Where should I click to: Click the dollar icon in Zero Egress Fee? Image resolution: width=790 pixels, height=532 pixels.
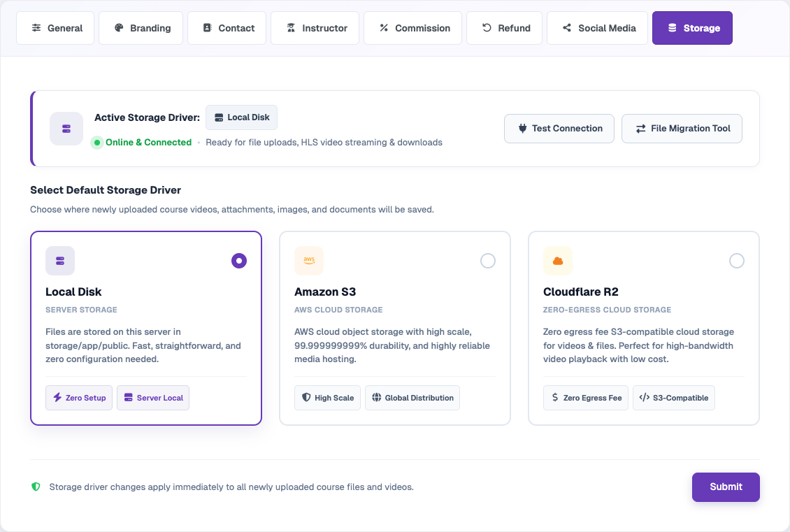point(554,398)
